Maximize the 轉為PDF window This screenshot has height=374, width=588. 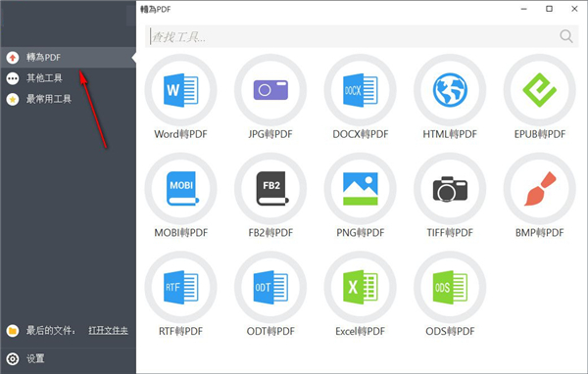(549, 9)
